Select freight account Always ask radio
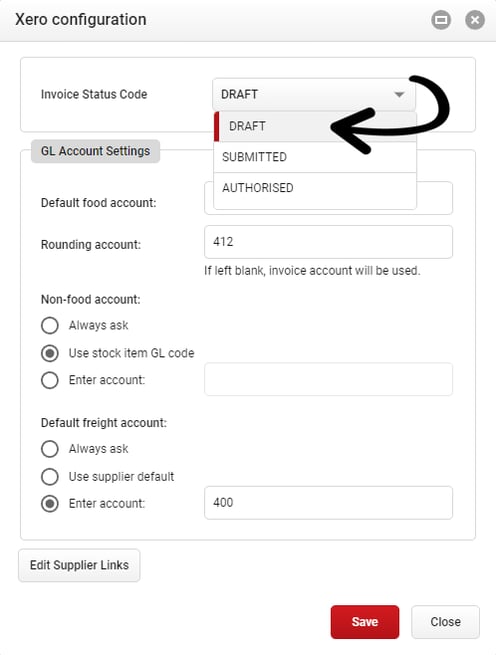This screenshot has width=496, height=655. click(x=50, y=449)
